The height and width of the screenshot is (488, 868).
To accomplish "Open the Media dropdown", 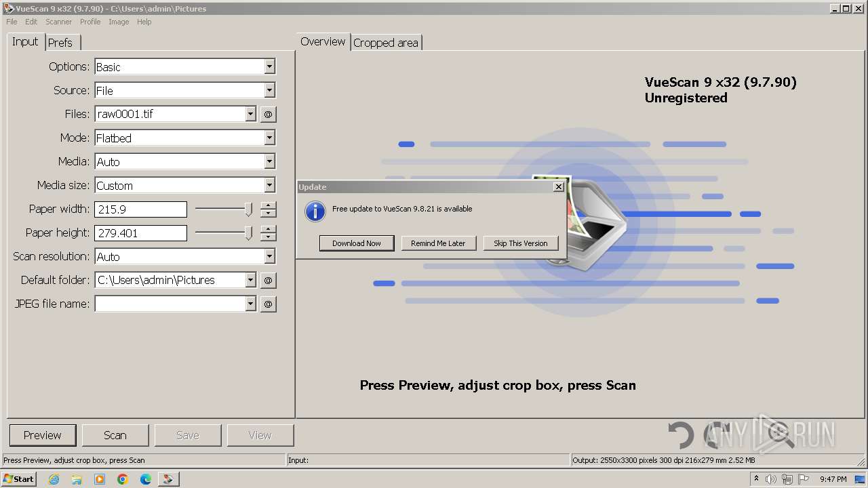I will point(269,161).
